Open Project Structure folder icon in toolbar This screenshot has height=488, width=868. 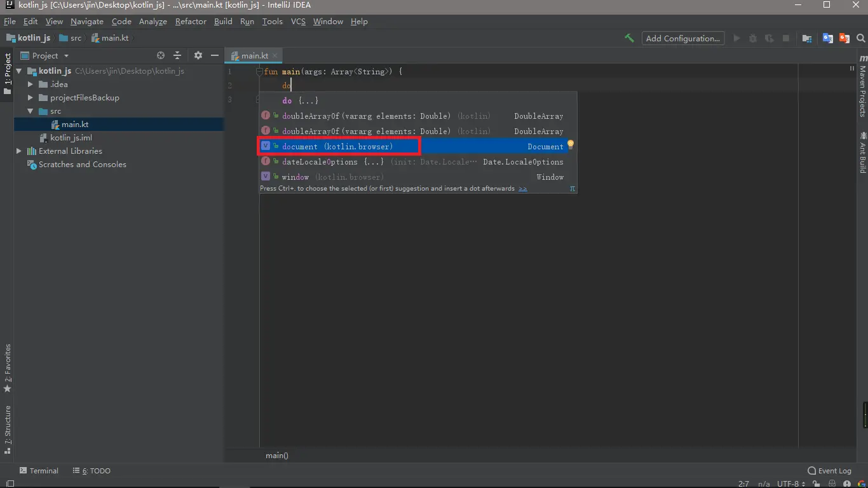coord(807,38)
